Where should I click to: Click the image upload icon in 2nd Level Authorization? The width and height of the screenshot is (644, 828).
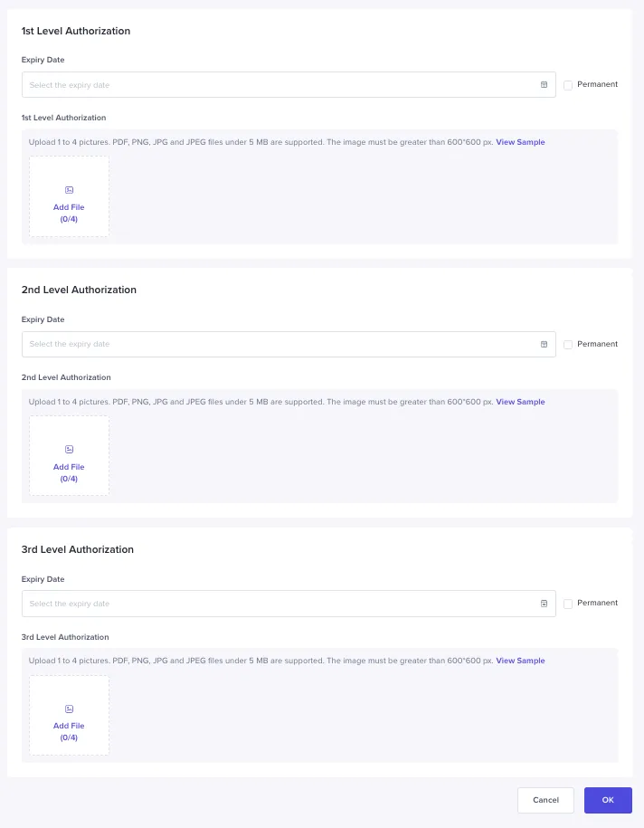69,449
